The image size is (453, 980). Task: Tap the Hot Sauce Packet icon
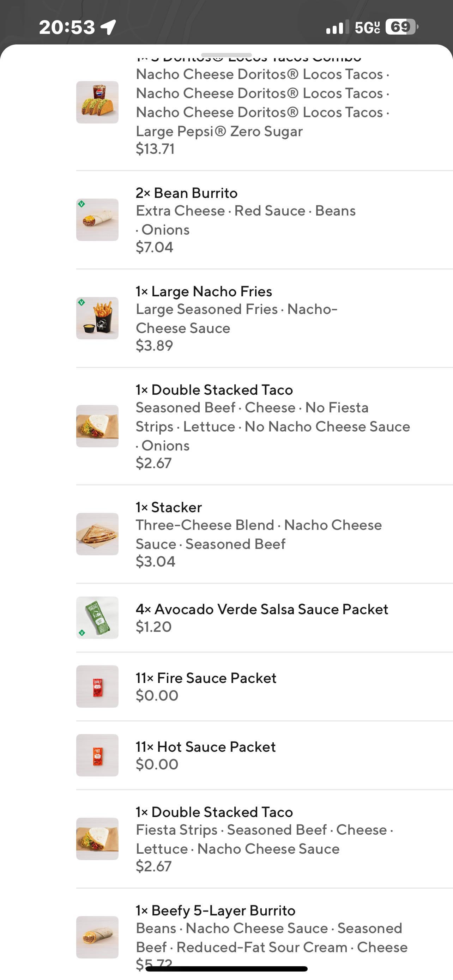pyautogui.click(x=97, y=755)
